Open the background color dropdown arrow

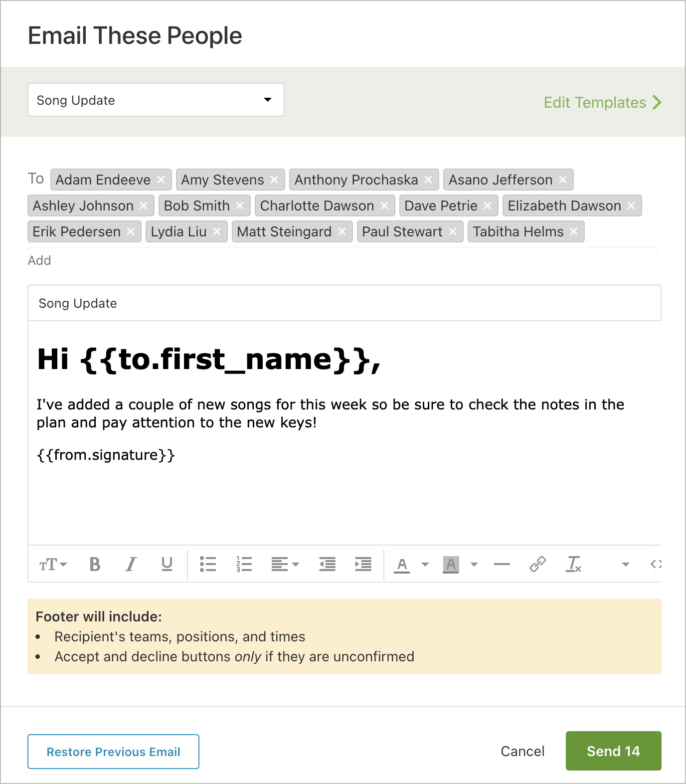pyautogui.click(x=474, y=565)
